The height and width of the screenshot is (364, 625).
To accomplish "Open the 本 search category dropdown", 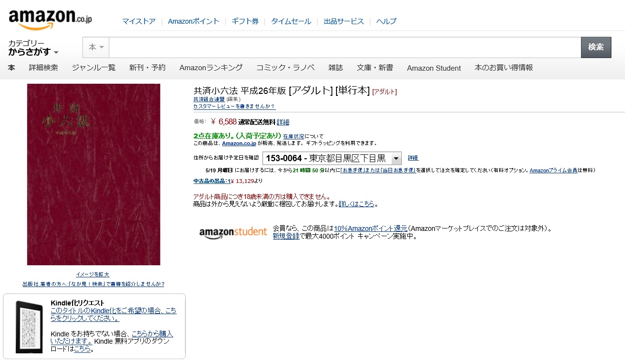I will (96, 47).
